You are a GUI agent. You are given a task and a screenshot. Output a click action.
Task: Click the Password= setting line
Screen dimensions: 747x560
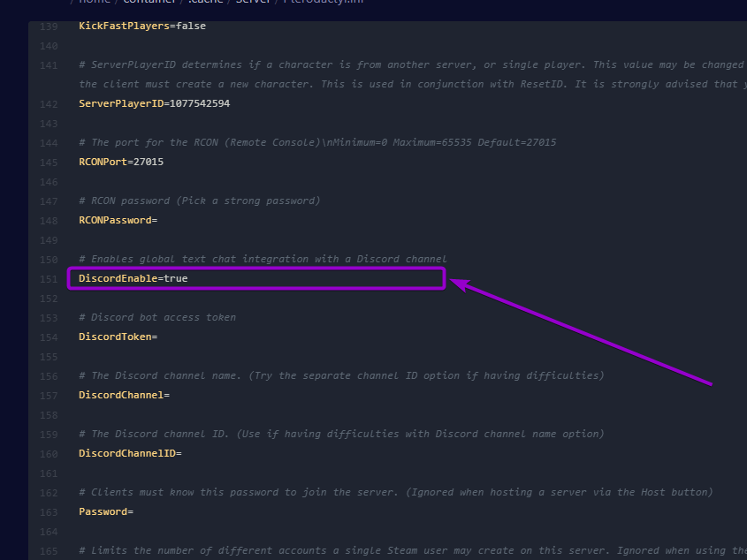click(x=105, y=511)
